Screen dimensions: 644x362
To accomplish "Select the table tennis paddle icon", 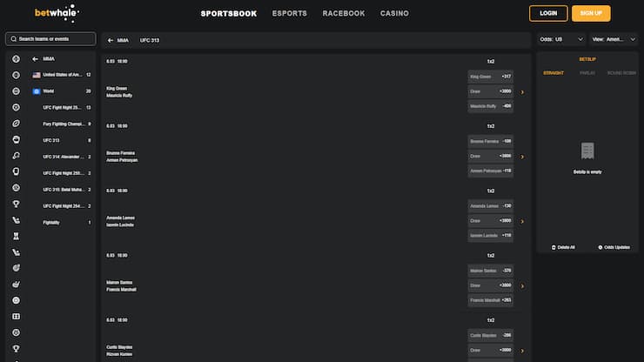I will 16,156.
